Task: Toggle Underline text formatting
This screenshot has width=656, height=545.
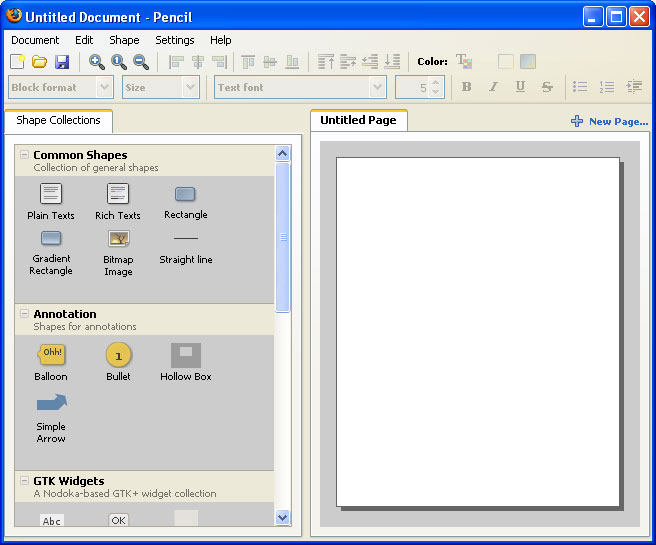Action: [520, 87]
